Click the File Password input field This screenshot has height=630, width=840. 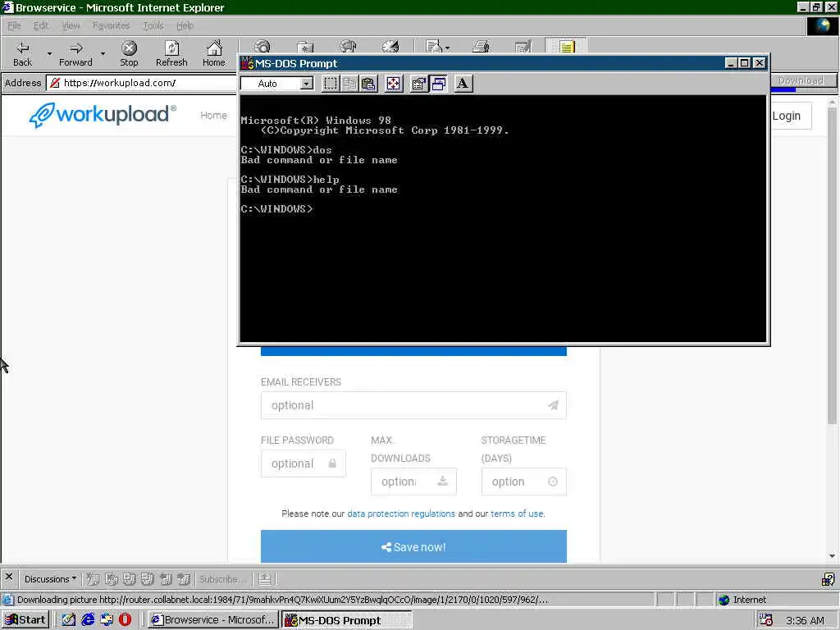point(304,463)
